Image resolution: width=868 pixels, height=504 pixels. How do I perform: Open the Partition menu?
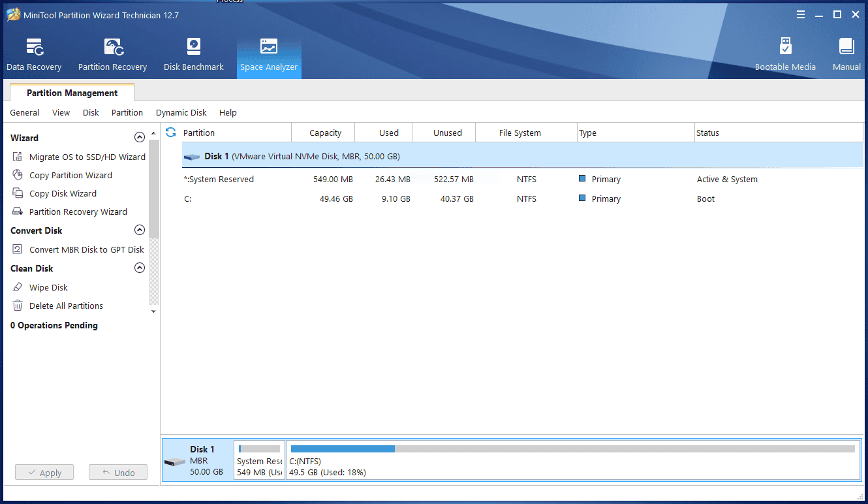click(x=127, y=113)
